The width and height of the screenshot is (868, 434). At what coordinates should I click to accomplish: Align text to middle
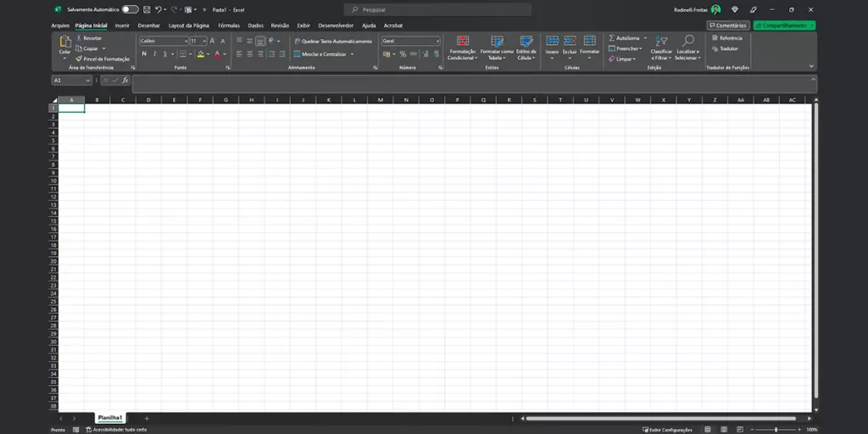coord(250,41)
